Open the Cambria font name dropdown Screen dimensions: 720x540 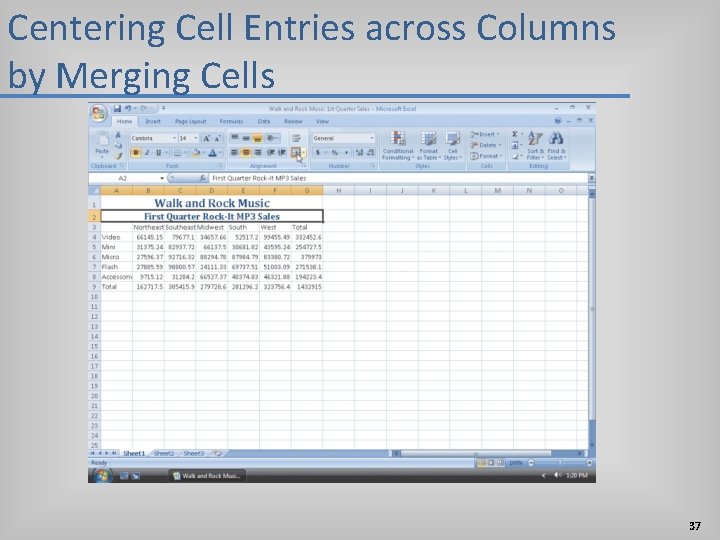coord(174,138)
